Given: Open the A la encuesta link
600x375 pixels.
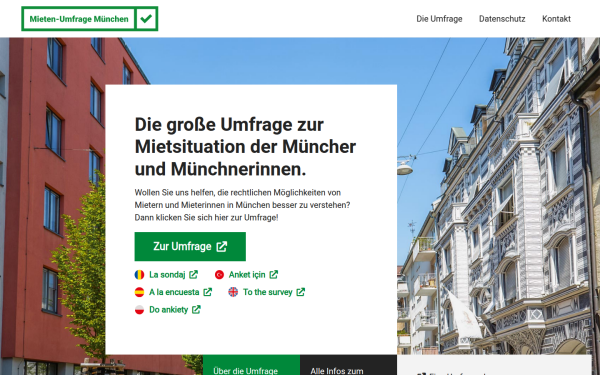Looking at the screenshot, I should (x=174, y=292).
